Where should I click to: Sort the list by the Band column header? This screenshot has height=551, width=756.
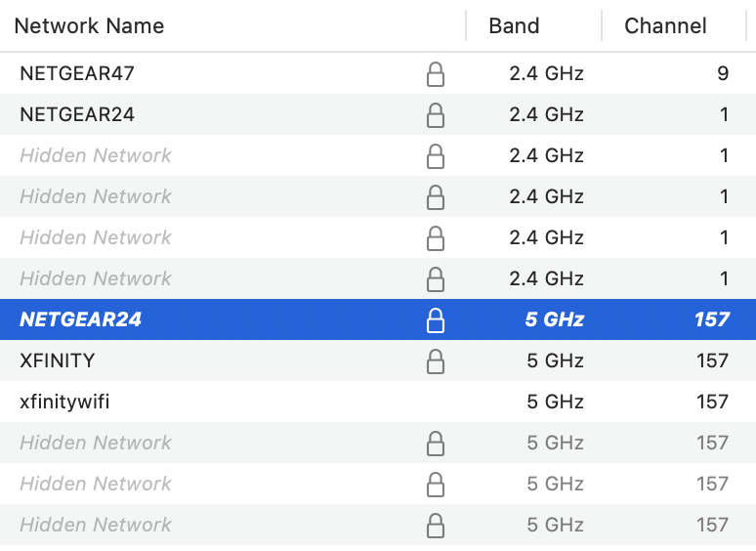(x=514, y=26)
